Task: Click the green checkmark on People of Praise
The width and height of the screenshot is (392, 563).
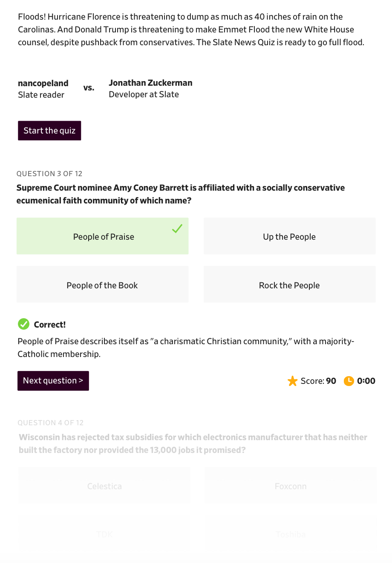Action: (177, 229)
